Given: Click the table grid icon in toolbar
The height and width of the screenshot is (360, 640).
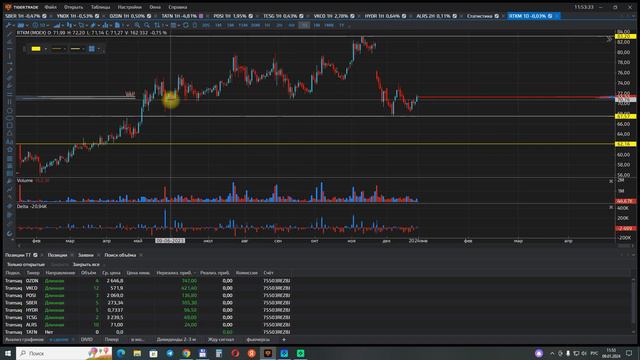Looking at the screenshot, I should pyautogui.click(x=173, y=25).
